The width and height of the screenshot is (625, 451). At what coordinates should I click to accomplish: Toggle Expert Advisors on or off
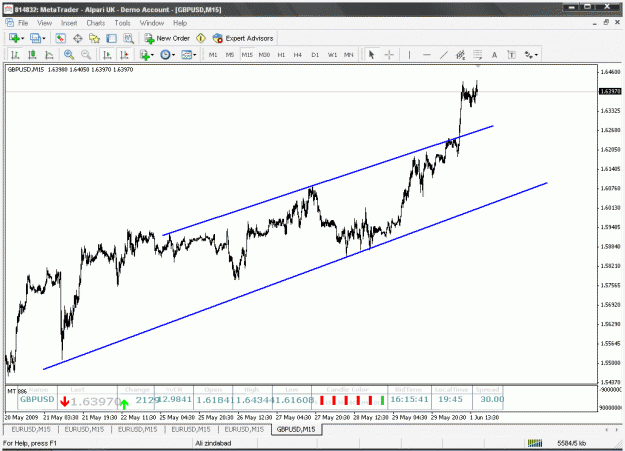[x=243, y=38]
